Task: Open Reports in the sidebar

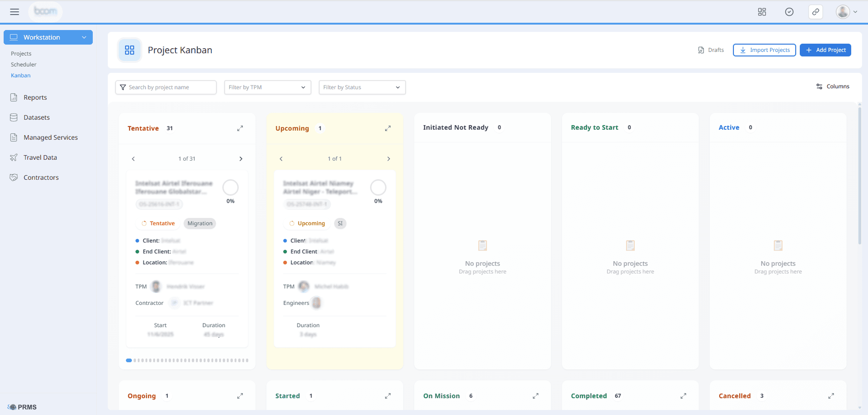Action: pos(35,97)
